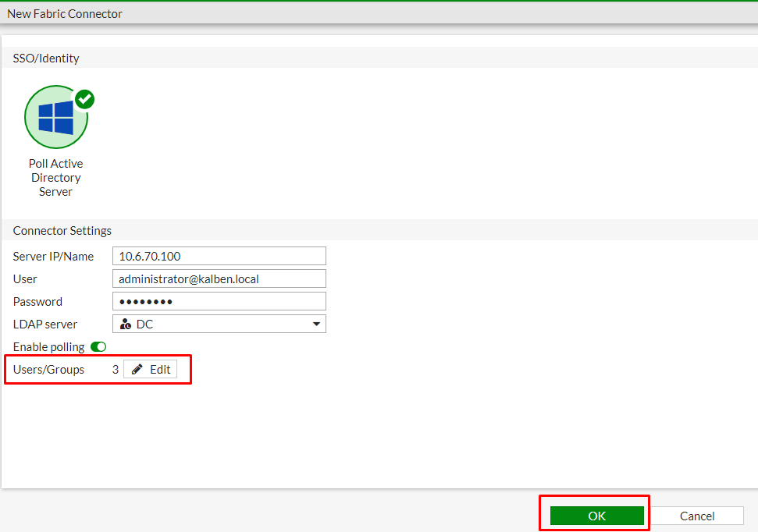The width and height of the screenshot is (758, 532).
Task: Click the User field with administrator@kalben.local
Action: click(x=219, y=278)
